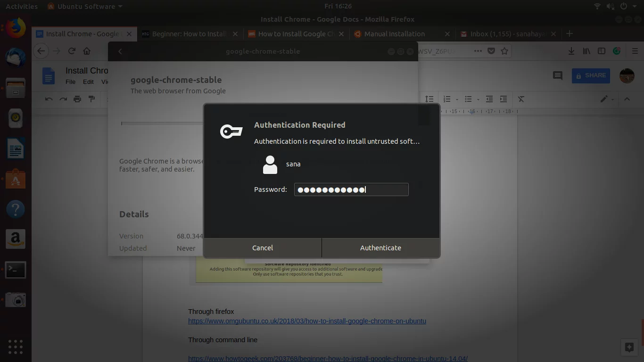Expand the numbered list options arrow
Image resolution: width=644 pixels, height=362 pixels.
tap(457, 99)
